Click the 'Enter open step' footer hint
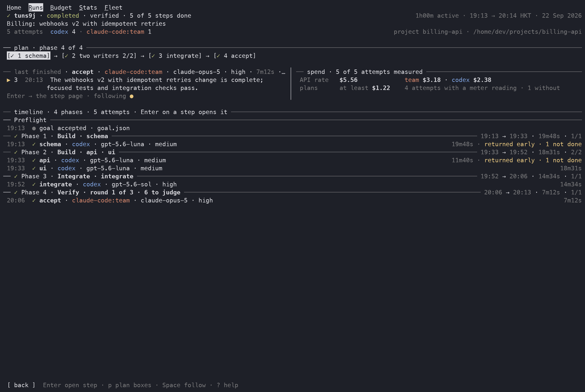This screenshot has height=392, width=585. pos(70,385)
